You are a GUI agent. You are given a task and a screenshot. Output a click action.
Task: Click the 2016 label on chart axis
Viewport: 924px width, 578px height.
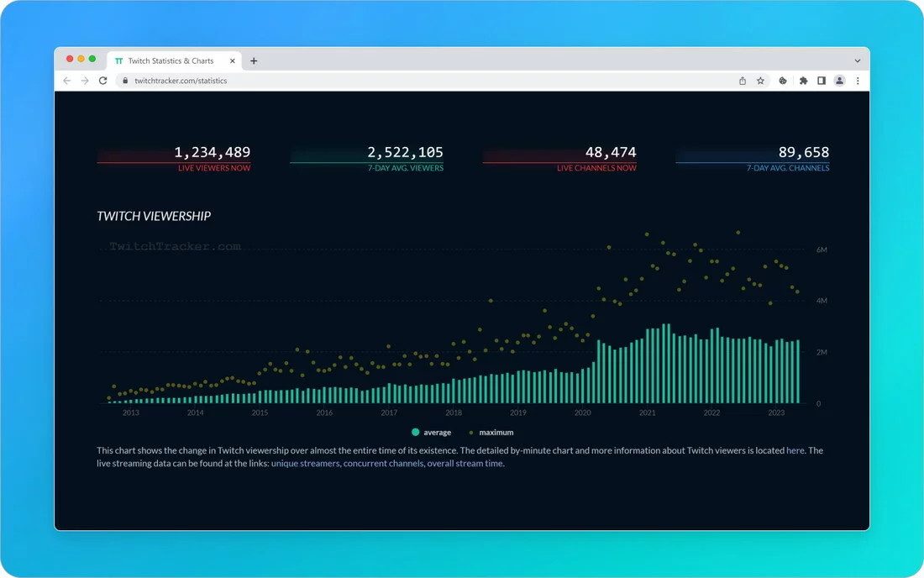325,412
